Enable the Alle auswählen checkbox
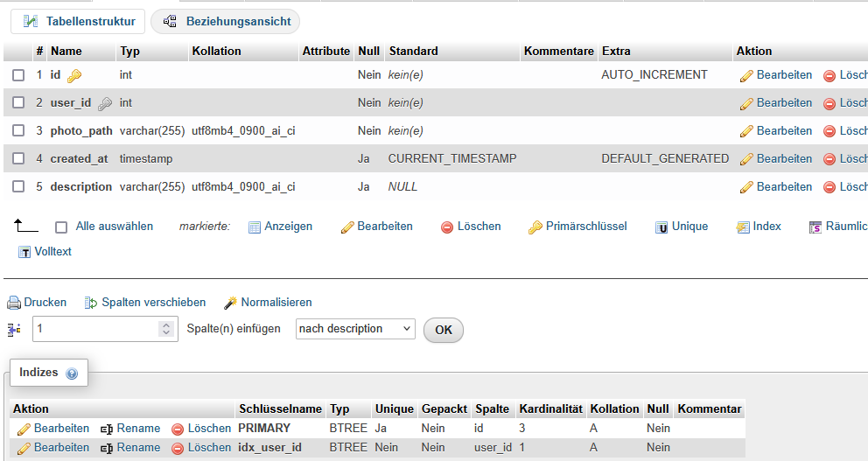Viewport: 868px width, 461px height. (x=61, y=227)
